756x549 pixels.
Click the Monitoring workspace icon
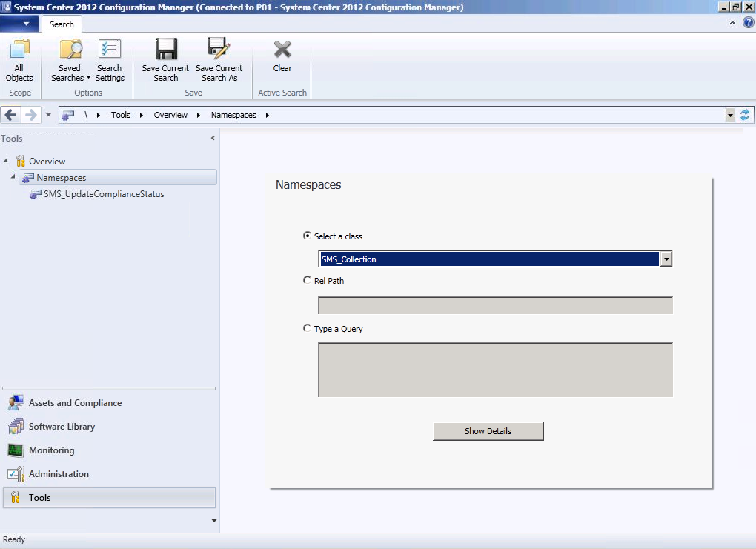pyautogui.click(x=16, y=450)
